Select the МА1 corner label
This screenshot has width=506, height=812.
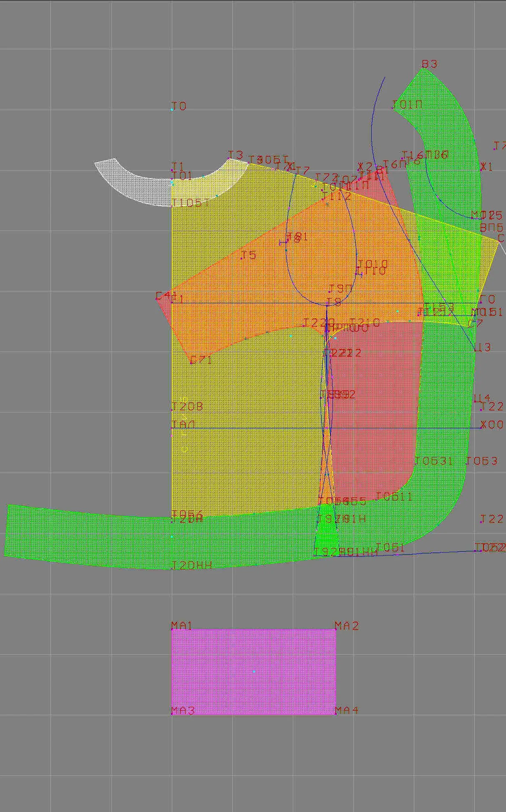pos(182,626)
